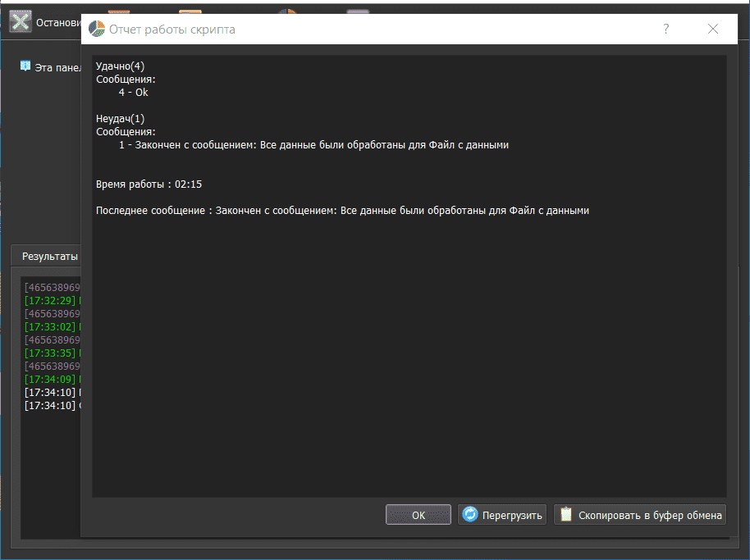Click the '1 - Закончен с сообщением' line
This screenshot has width=750, height=560.
pos(313,145)
